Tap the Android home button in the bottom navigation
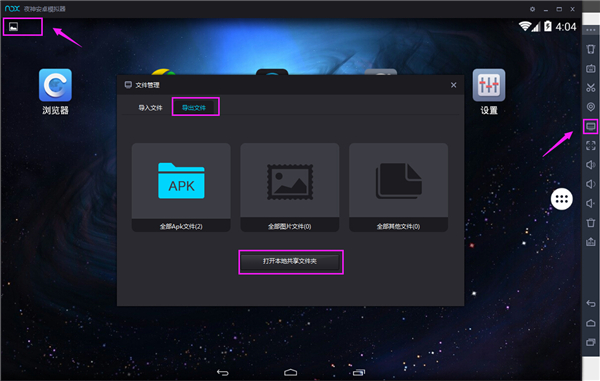600x381 pixels. pos(290,372)
